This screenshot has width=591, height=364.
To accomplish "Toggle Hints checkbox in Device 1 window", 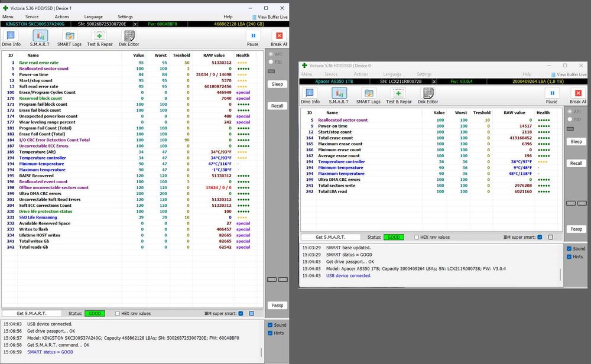I will [270, 333].
